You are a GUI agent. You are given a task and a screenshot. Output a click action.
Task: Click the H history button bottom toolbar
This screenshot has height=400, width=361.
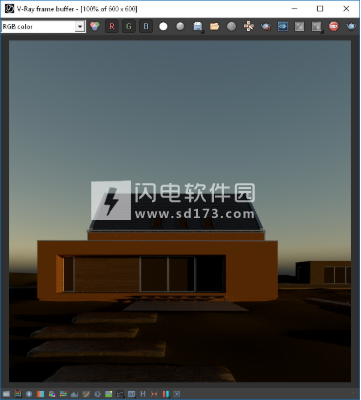coord(143,394)
